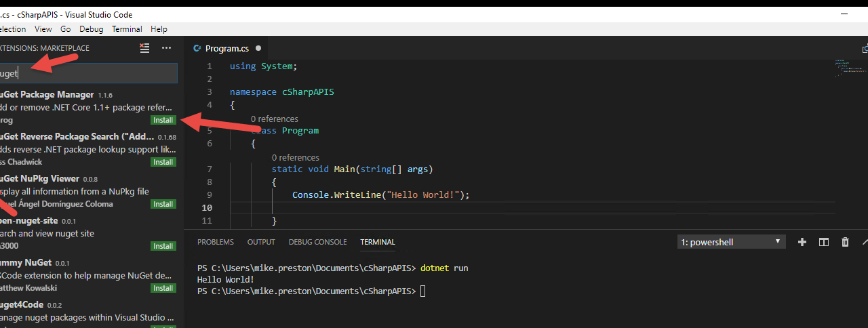Click the extensions search input field
Image resolution: width=868 pixels, height=328 pixels.
coord(88,73)
